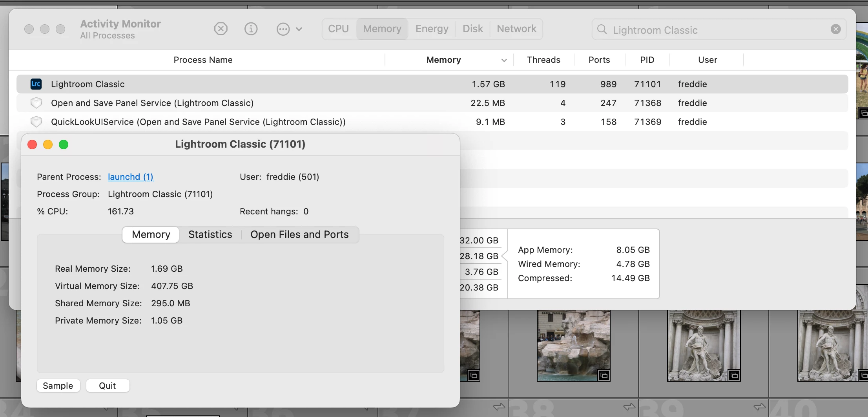This screenshot has height=417, width=868.
Task: Open the ellipsis actions menu icon
Action: [283, 29]
